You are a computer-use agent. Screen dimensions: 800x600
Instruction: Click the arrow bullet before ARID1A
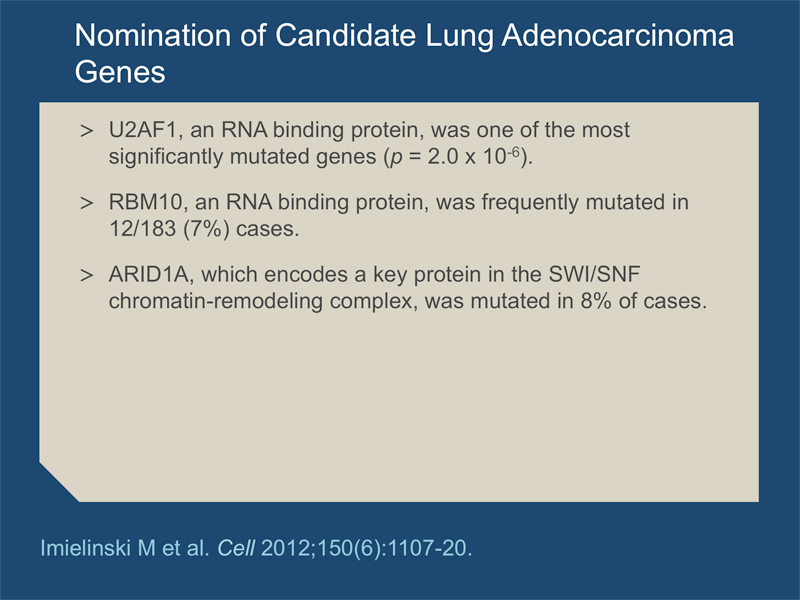coord(87,276)
